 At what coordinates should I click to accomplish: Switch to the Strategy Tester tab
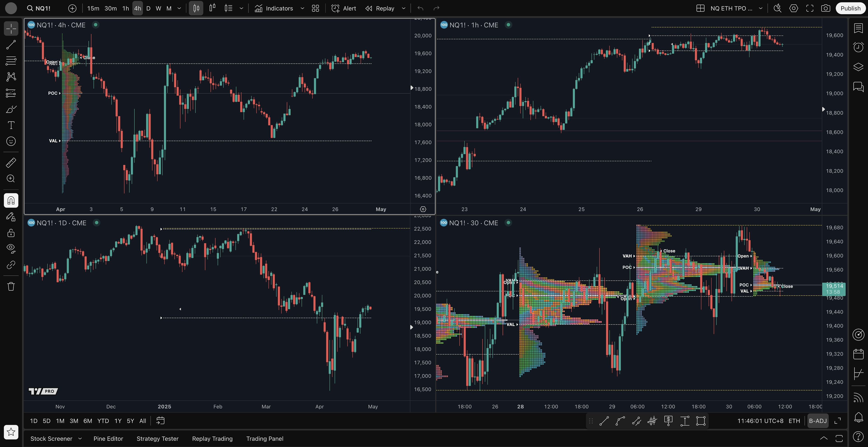pyautogui.click(x=157, y=439)
